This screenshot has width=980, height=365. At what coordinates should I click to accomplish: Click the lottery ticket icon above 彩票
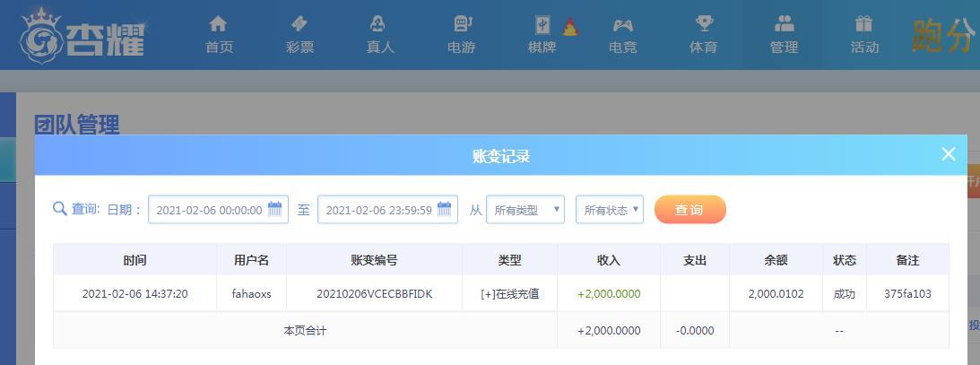[x=299, y=24]
